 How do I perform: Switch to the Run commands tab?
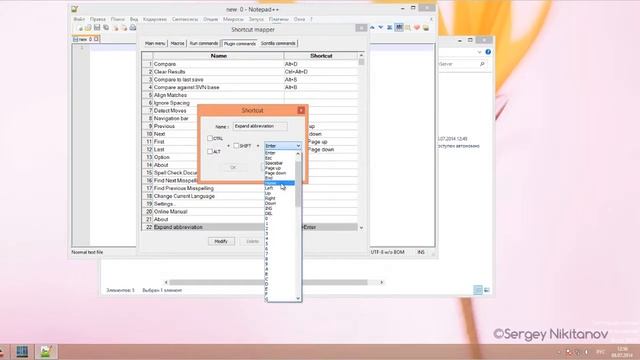(x=204, y=43)
